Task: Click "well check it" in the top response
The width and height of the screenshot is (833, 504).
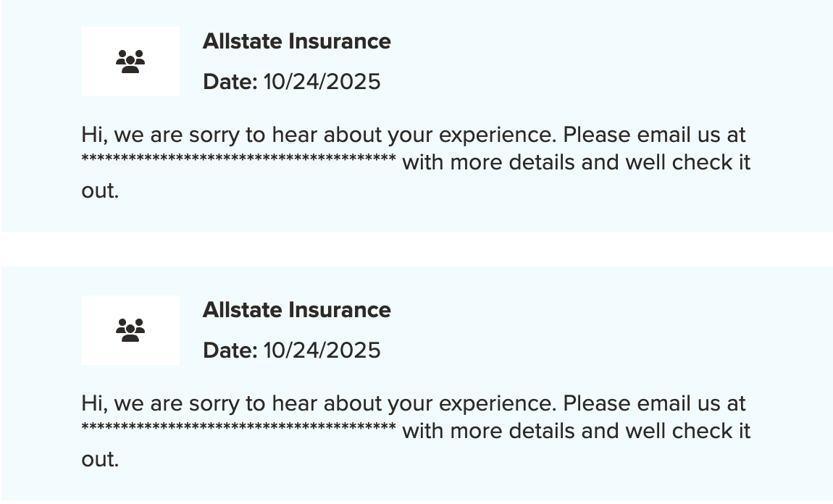Action: [x=687, y=163]
